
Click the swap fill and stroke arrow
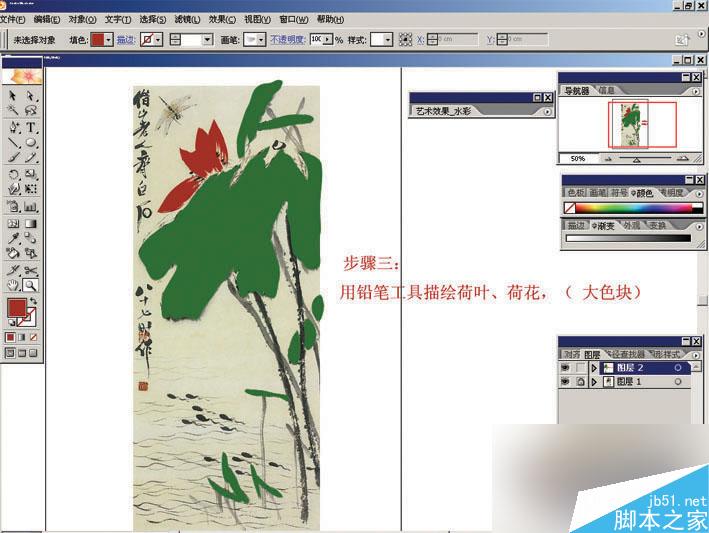pos(33,301)
